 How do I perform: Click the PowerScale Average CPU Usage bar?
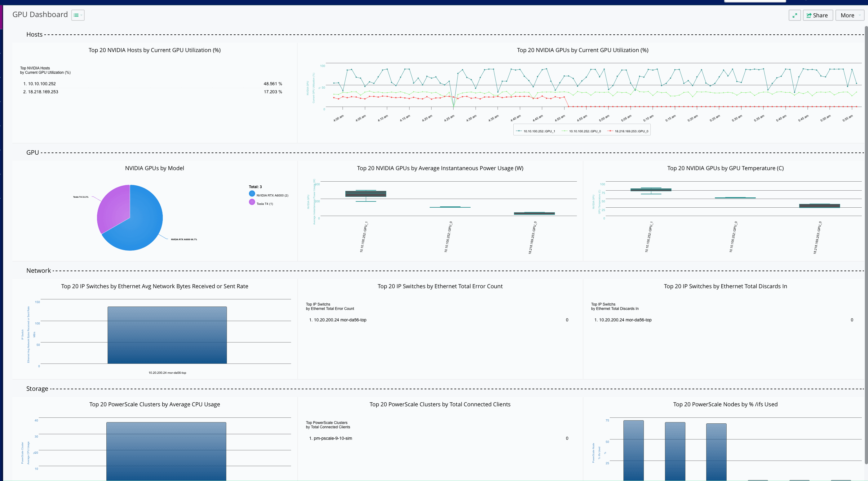pyautogui.click(x=166, y=451)
